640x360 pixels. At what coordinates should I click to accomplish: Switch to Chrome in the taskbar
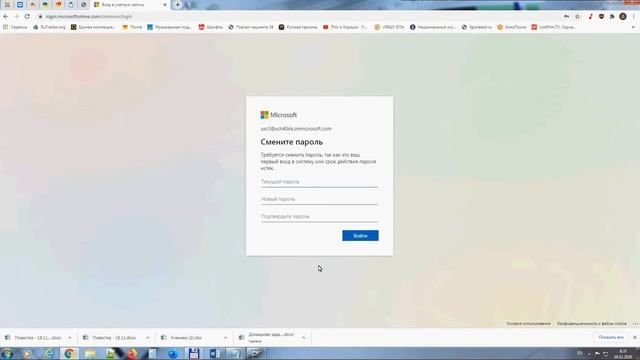point(69,353)
